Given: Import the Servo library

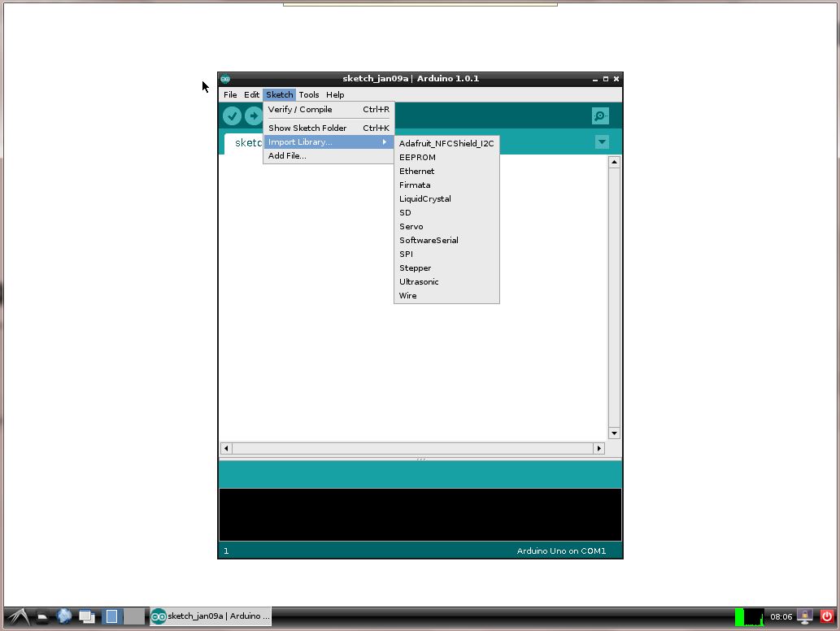Looking at the screenshot, I should click(446, 227).
